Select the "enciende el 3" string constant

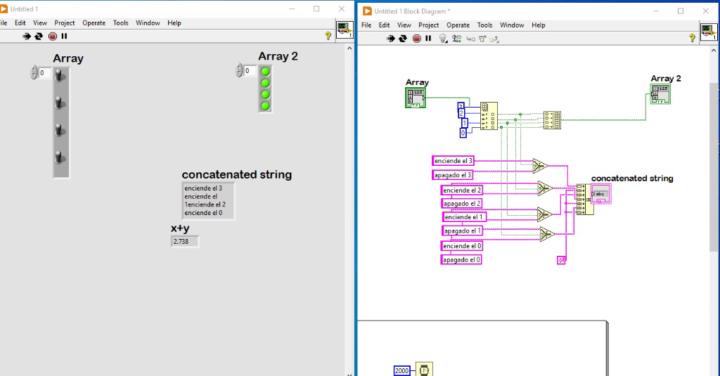[x=453, y=161]
